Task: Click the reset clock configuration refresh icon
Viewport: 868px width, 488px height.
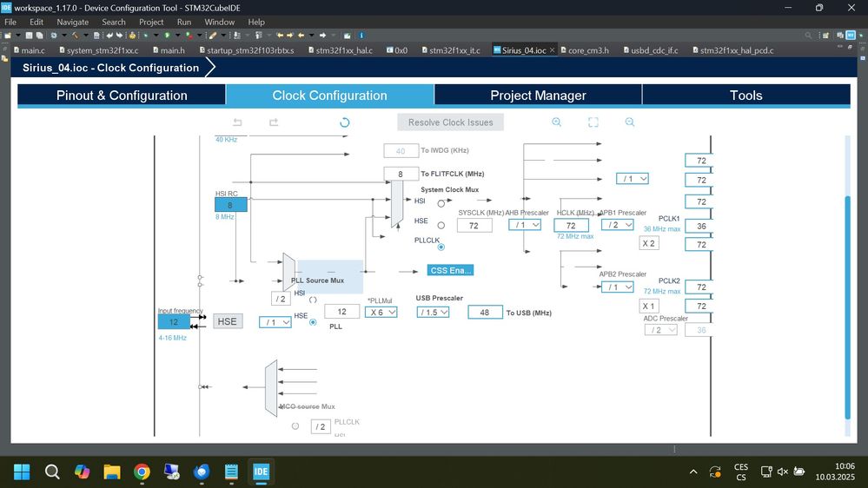Action: pyautogui.click(x=344, y=122)
